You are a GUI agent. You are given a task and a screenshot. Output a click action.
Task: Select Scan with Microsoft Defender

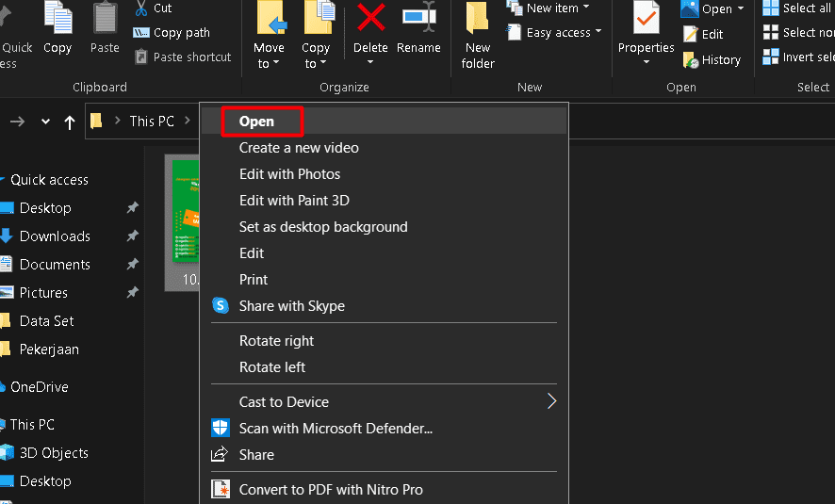click(x=335, y=429)
